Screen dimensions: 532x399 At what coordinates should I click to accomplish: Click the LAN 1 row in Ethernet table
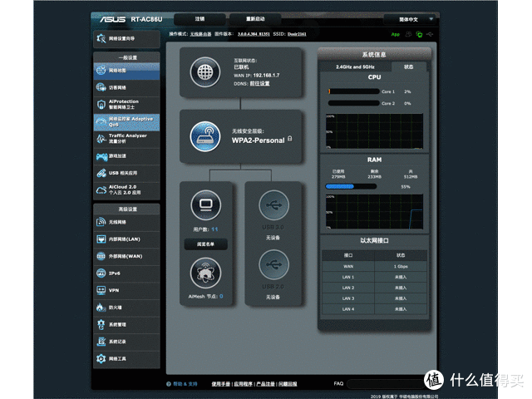[x=375, y=277]
